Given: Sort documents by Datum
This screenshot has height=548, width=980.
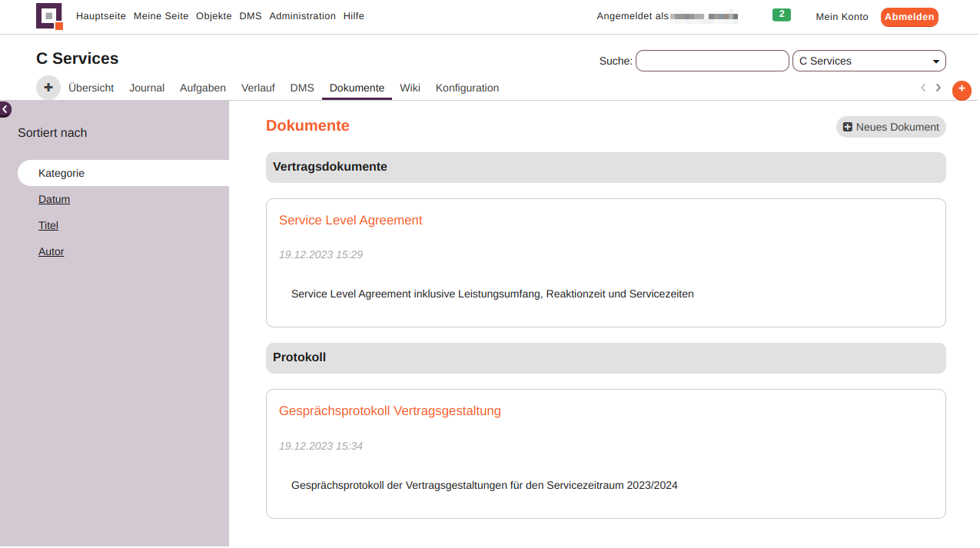Looking at the screenshot, I should [54, 199].
